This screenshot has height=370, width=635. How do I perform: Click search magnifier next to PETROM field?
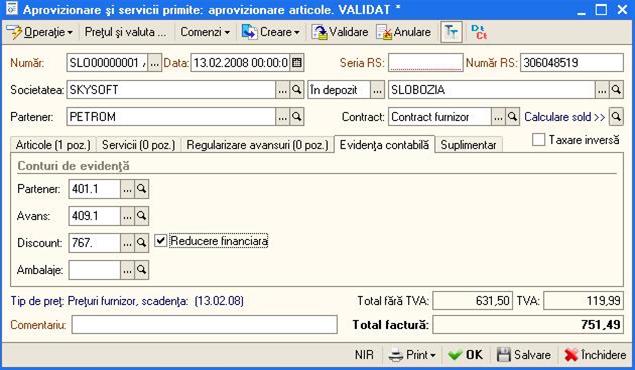296,117
